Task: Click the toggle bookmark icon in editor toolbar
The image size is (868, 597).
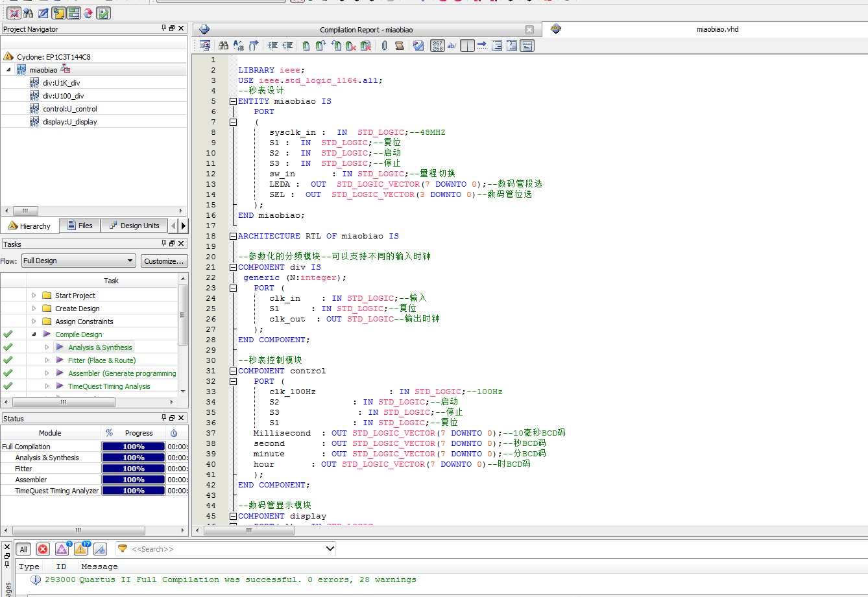Action: click(306, 45)
